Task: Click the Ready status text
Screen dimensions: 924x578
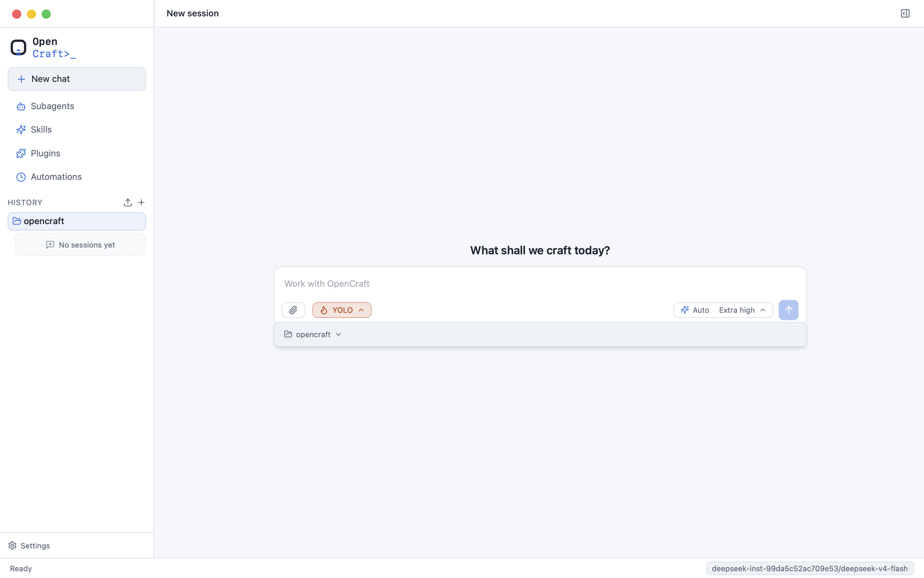Action: pos(21,568)
